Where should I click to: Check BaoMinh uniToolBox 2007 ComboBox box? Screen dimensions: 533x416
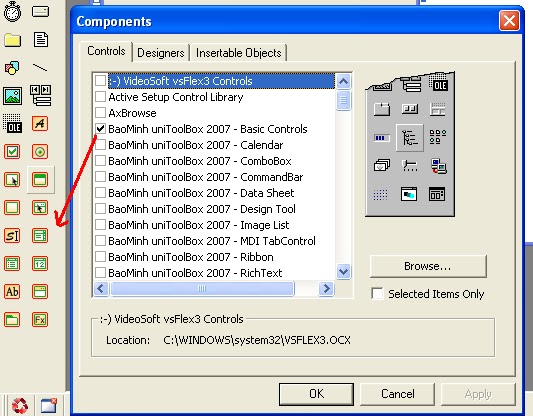pos(100,161)
